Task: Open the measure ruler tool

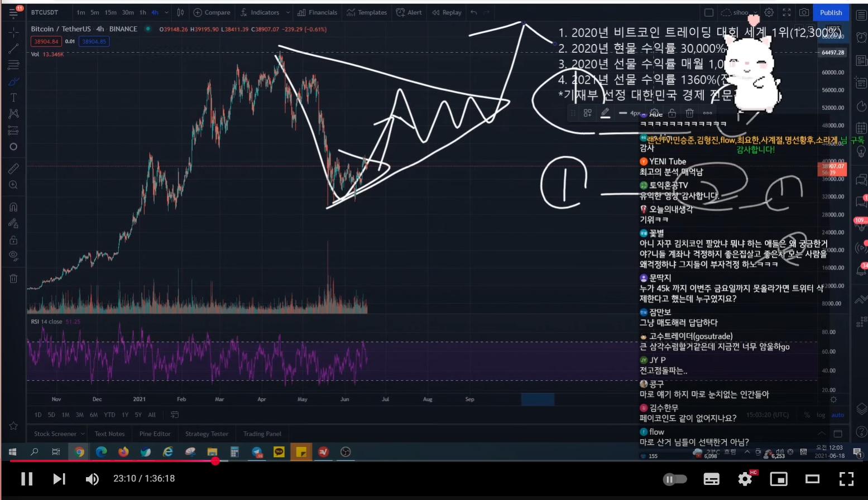Action: (x=13, y=168)
